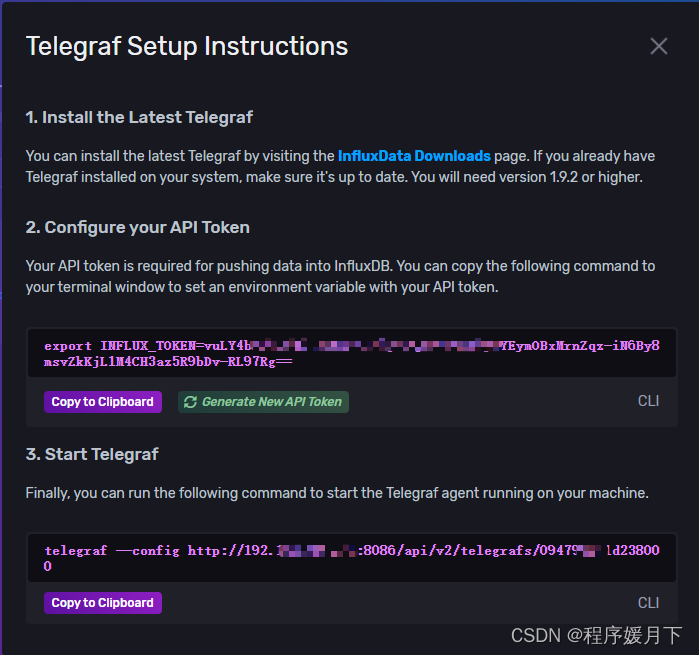The image size is (699, 655).
Task: Close the Telegraf Setup Instructions dialog
Action: point(658,46)
